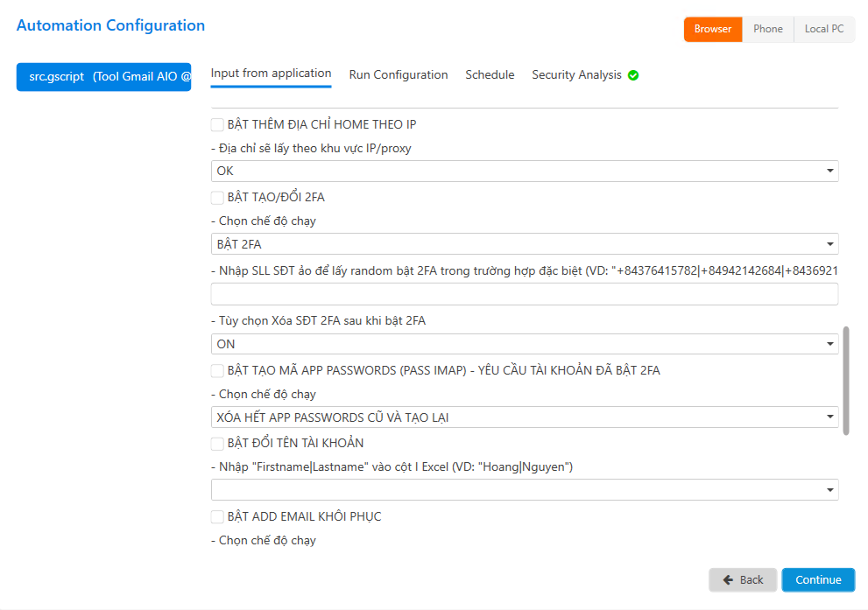Click the Back button arrow icon
The height and width of the screenshot is (610, 868).
(727, 580)
